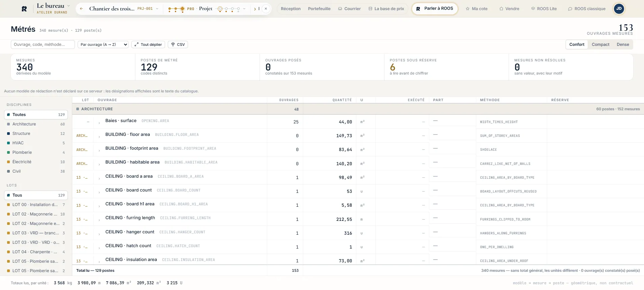Open the JD user avatar menu
This screenshot has width=644, height=290.
click(x=619, y=9)
